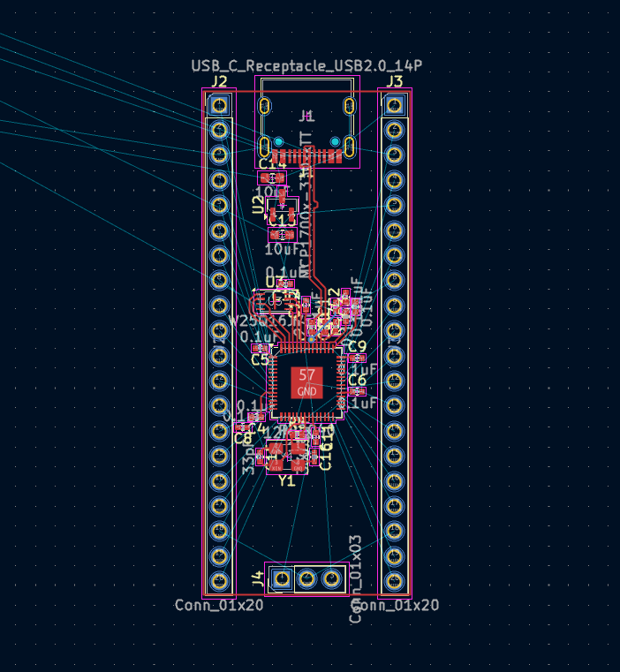Select the Y1 crystal reference label
620x672 pixels.
(286, 480)
